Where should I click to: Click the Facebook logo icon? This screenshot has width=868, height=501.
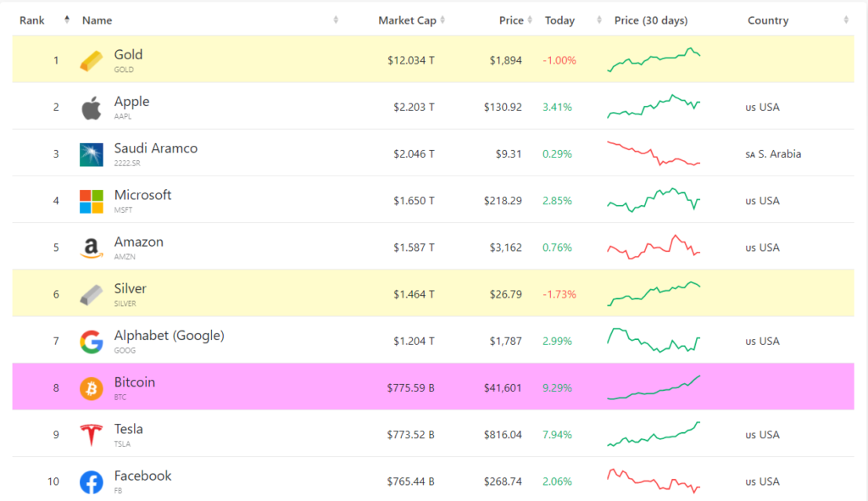pyautogui.click(x=92, y=482)
